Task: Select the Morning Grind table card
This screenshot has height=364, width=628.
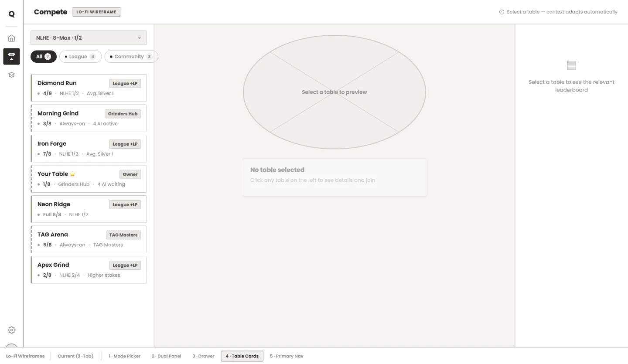Action: pyautogui.click(x=89, y=118)
